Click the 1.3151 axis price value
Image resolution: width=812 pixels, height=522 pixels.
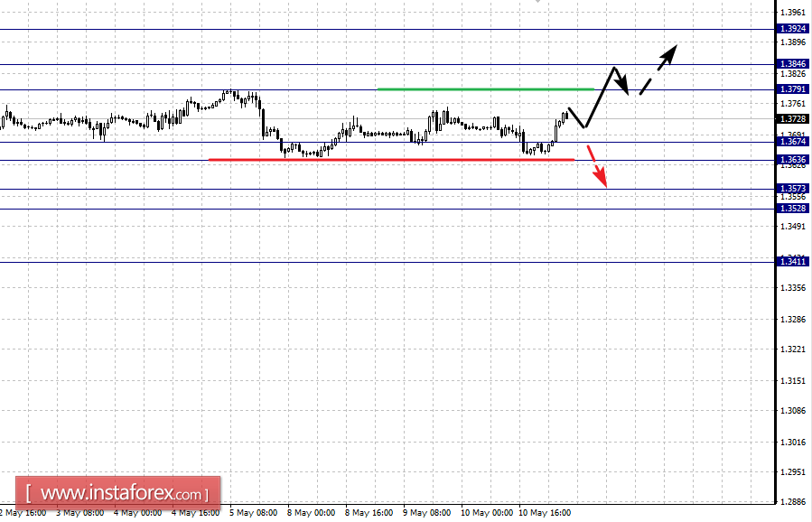tap(793, 381)
